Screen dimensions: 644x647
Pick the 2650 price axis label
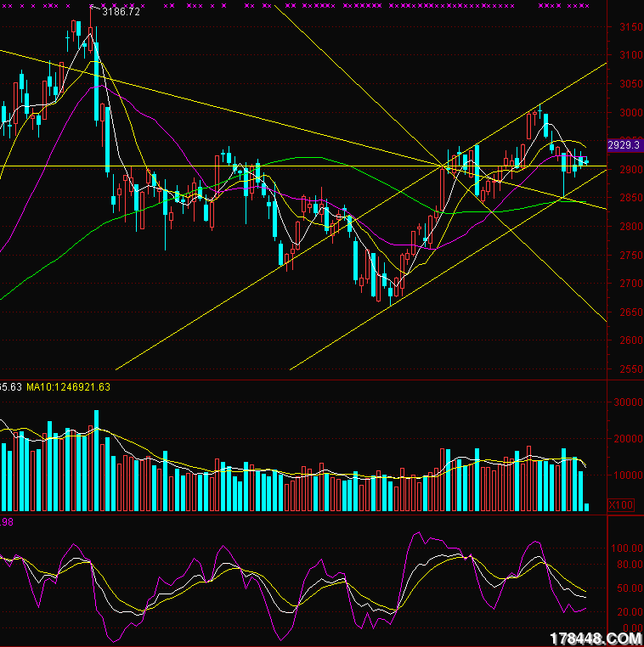[x=631, y=312]
